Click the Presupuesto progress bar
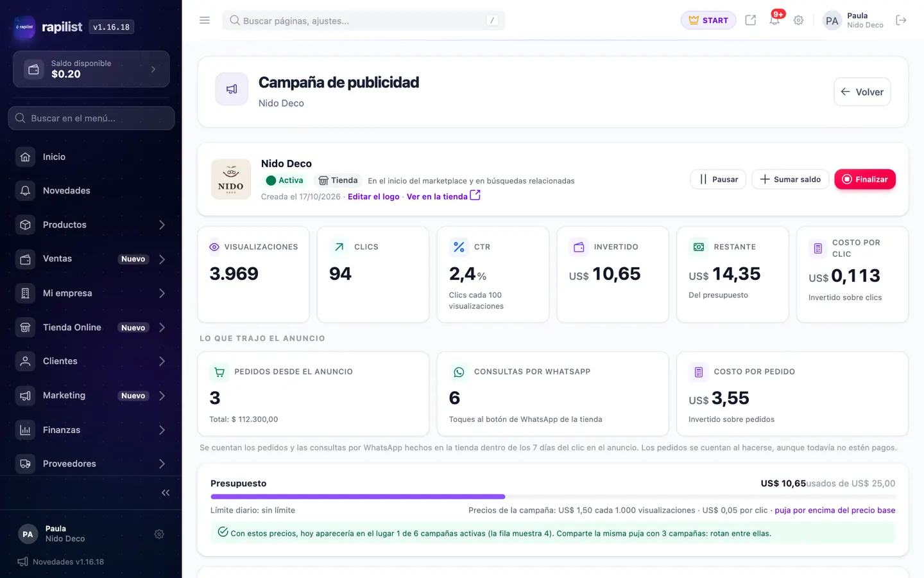The image size is (924, 578). (x=552, y=496)
